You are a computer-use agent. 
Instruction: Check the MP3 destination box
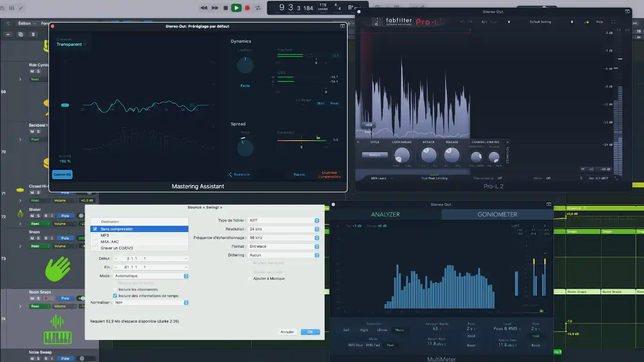pos(95,235)
